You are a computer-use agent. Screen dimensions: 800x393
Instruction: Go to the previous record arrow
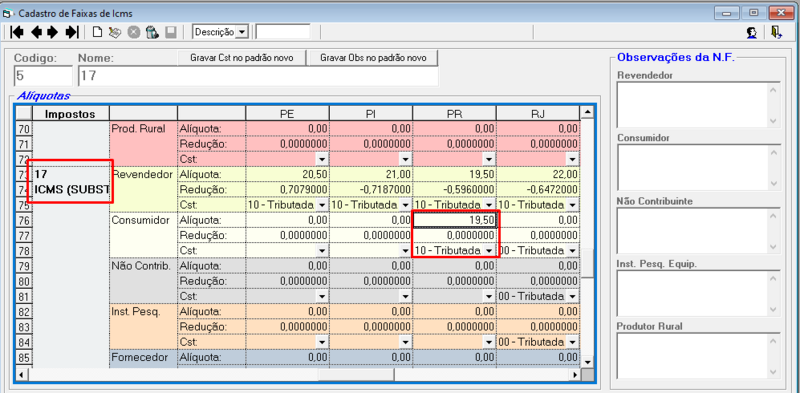coord(36,32)
